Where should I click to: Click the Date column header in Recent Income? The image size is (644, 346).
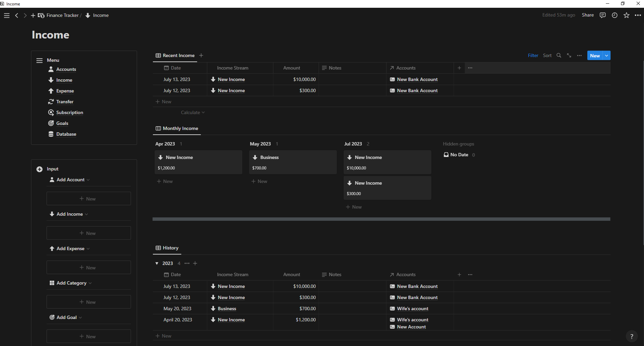coord(180,68)
